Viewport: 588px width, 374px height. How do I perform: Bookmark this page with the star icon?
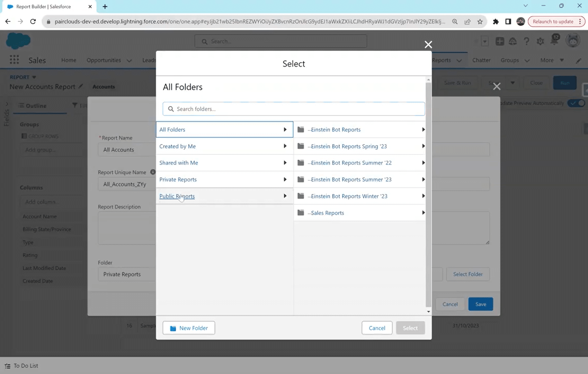480,21
